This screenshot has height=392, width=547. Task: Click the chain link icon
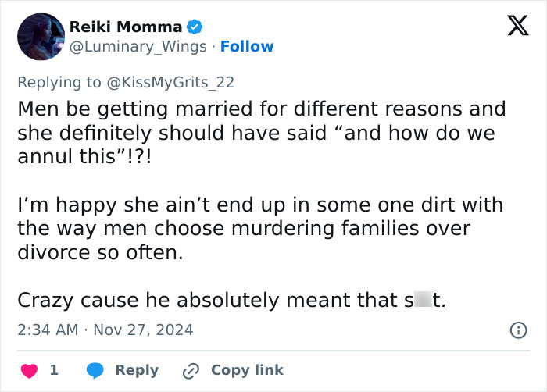tap(190, 370)
